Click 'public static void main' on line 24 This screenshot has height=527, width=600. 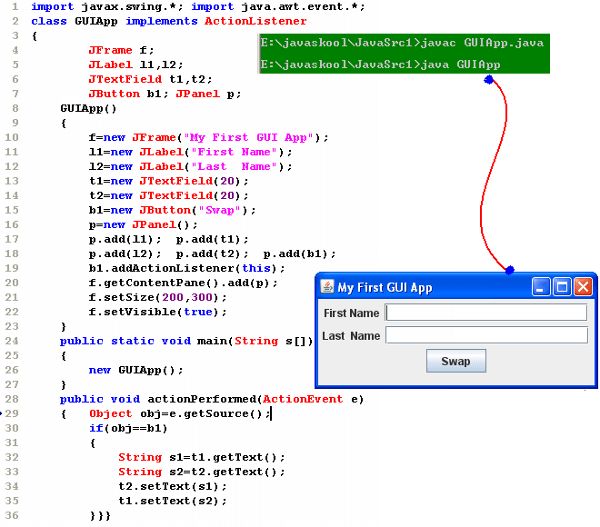tap(145, 341)
